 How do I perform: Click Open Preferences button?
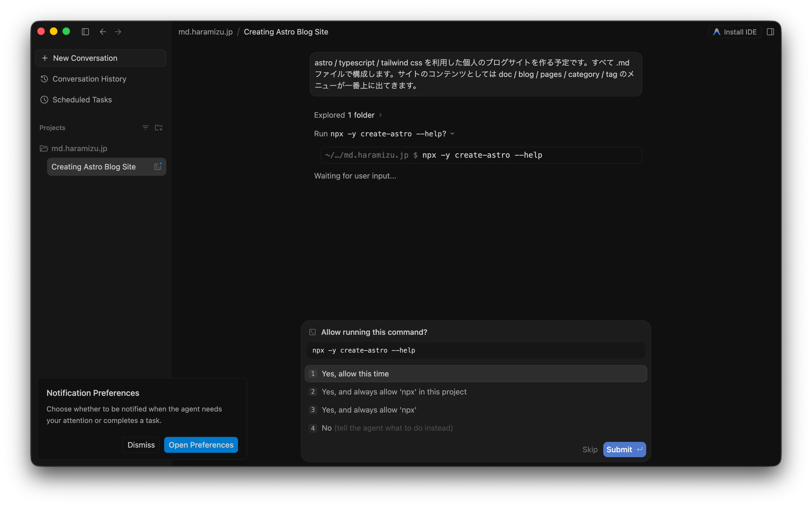pos(201,445)
